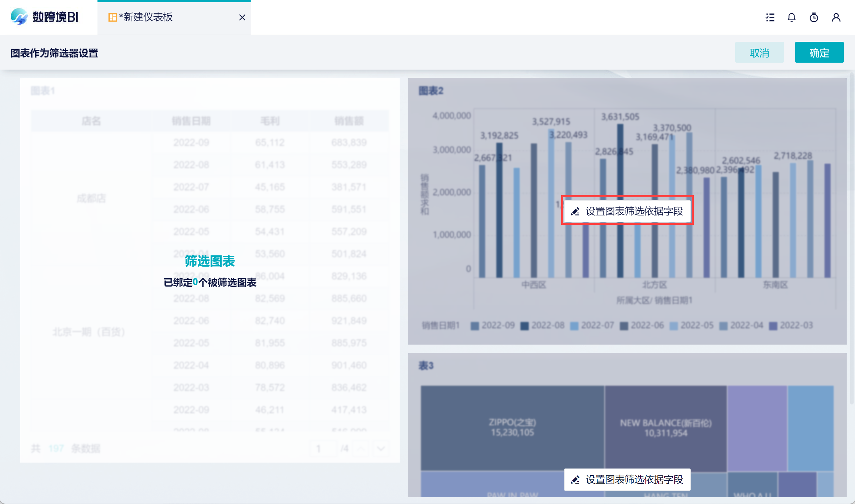Open the notification bell icon
The width and height of the screenshot is (855, 504).
(x=792, y=17)
